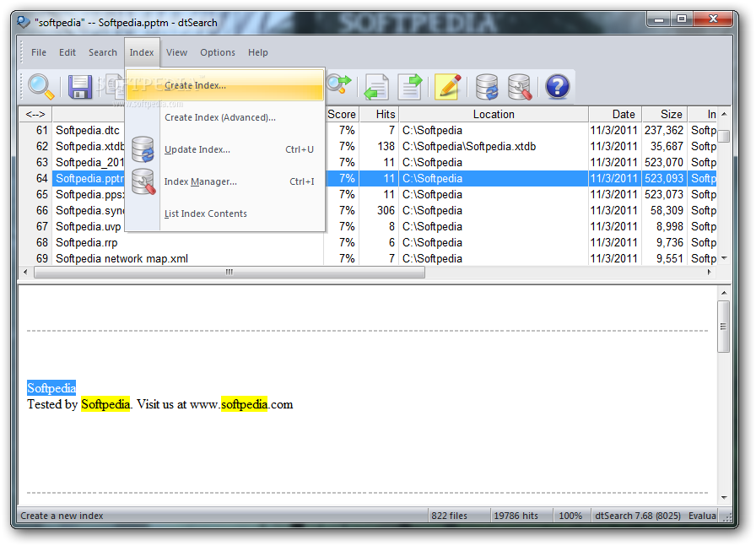Open the Index Manager database wrench toolbar icon

[x=520, y=87]
